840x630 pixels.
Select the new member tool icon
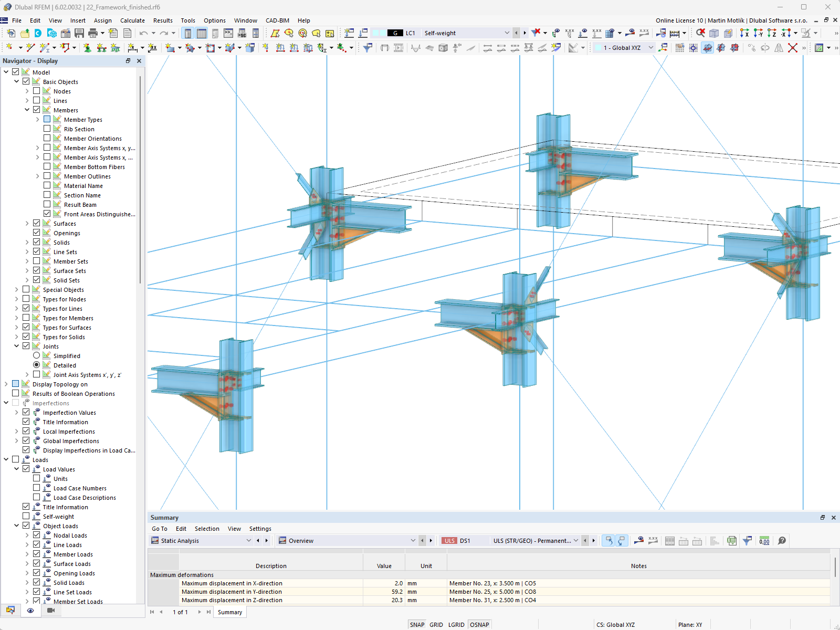click(x=45, y=48)
